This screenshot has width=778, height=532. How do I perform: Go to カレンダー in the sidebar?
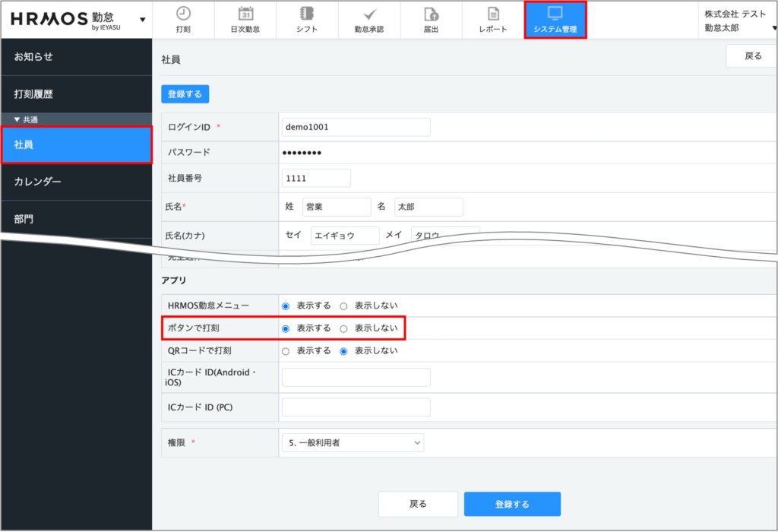coord(76,182)
